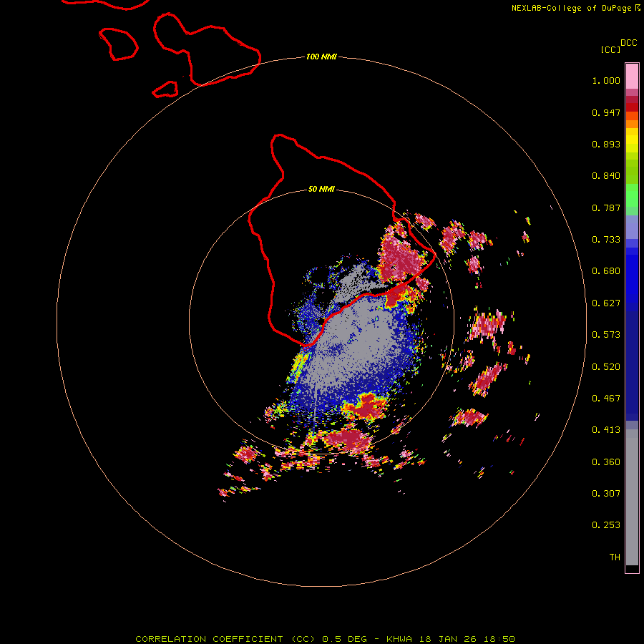Select the DCC label above the color bar

pyautogui.click(x=628, y=43)
